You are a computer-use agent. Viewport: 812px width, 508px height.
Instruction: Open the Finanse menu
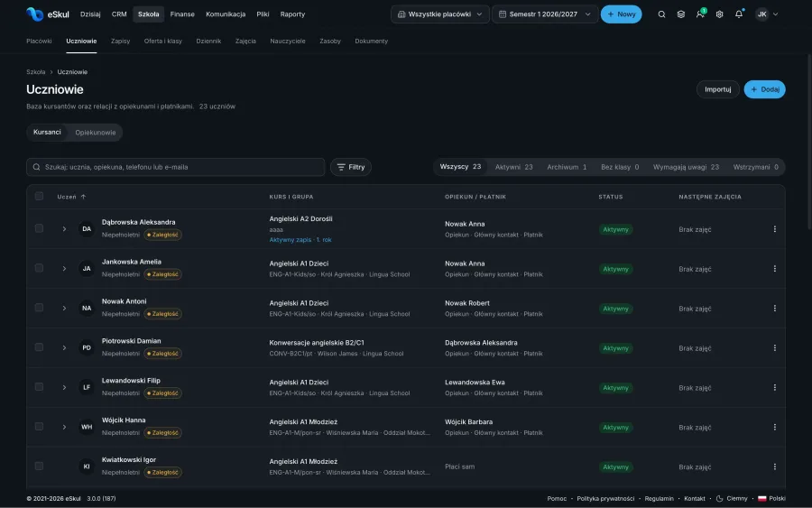click(x=182, y=14)
